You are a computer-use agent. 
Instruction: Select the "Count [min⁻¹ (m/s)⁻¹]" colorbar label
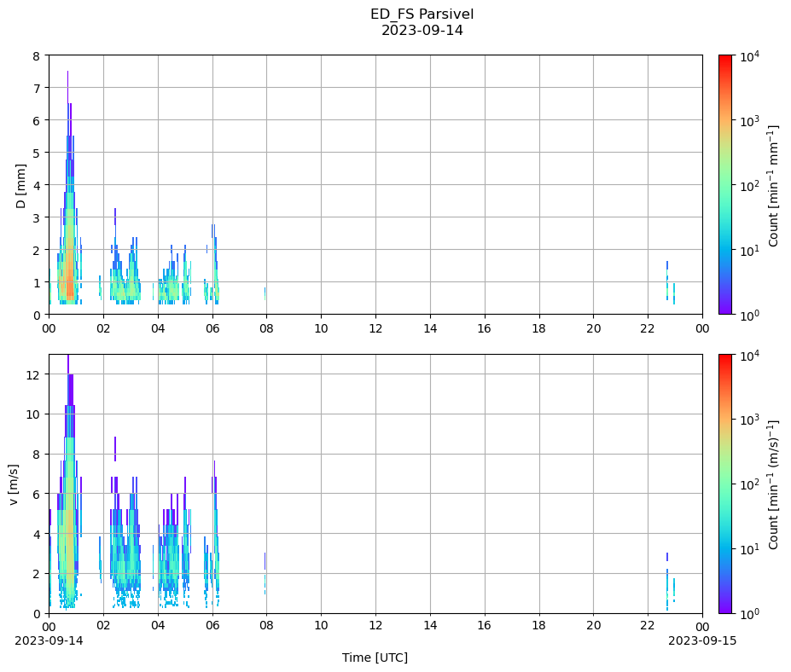click(773, 484)
